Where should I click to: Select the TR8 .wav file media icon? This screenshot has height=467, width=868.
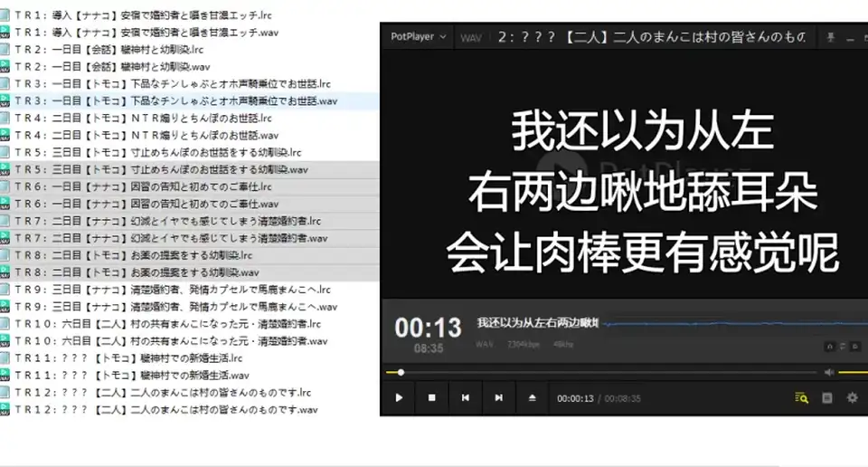tap(5, 272)
